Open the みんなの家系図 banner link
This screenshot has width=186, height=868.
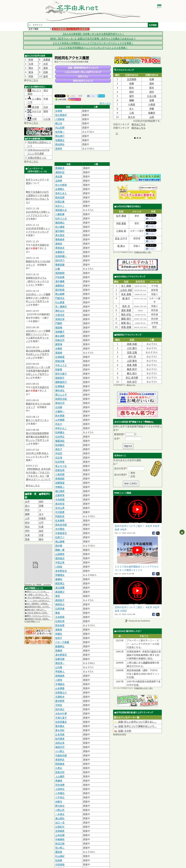click(93, 34)
